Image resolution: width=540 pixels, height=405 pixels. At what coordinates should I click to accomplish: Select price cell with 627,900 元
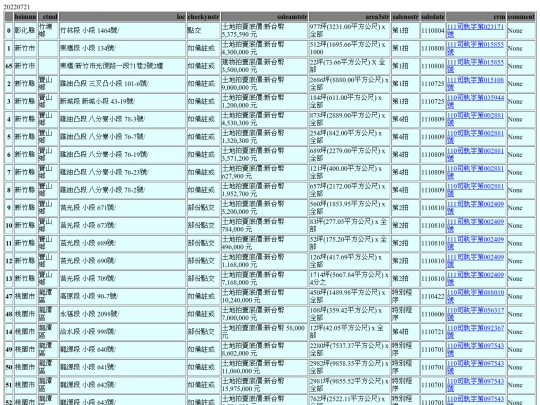click(x=264, y=172)
